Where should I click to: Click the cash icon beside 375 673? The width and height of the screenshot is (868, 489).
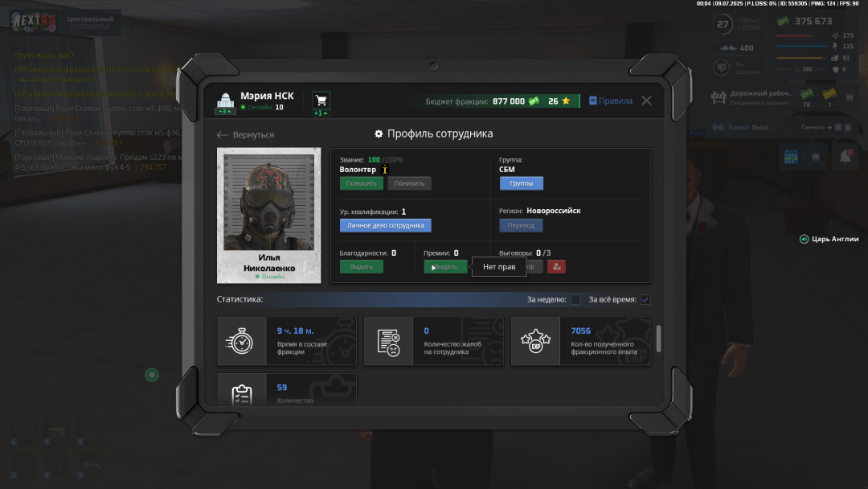783,21
